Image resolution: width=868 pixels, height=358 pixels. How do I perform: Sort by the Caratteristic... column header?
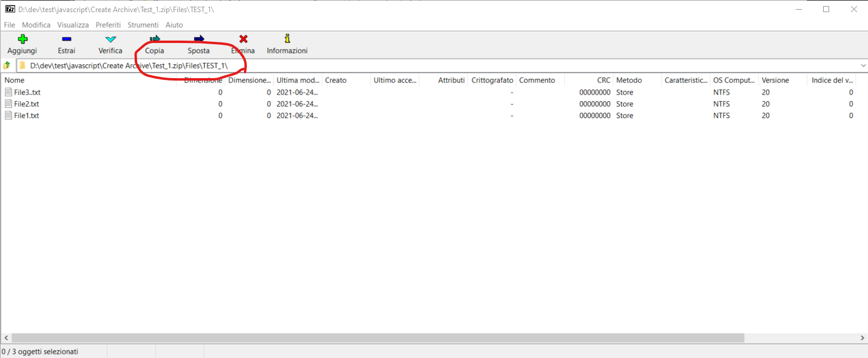click(x=685, y=80)
